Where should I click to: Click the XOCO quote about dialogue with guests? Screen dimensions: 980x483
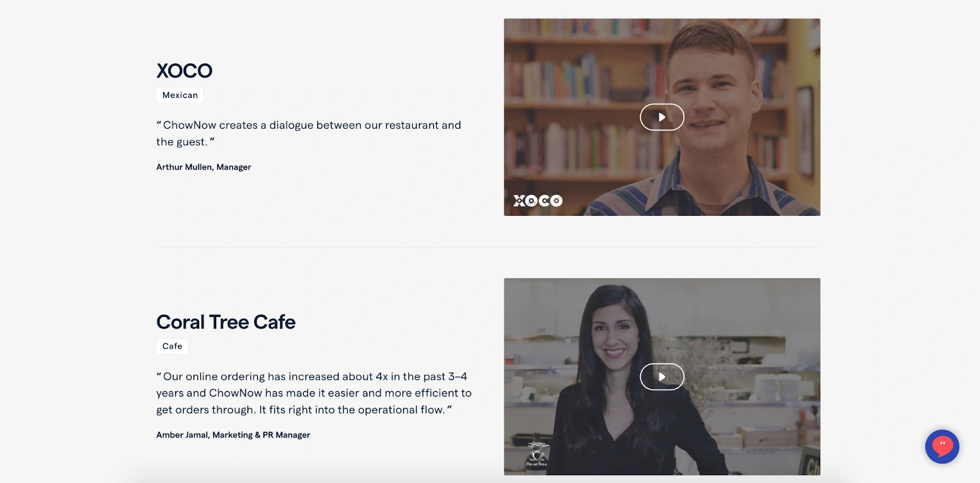[x=309, y=133]
